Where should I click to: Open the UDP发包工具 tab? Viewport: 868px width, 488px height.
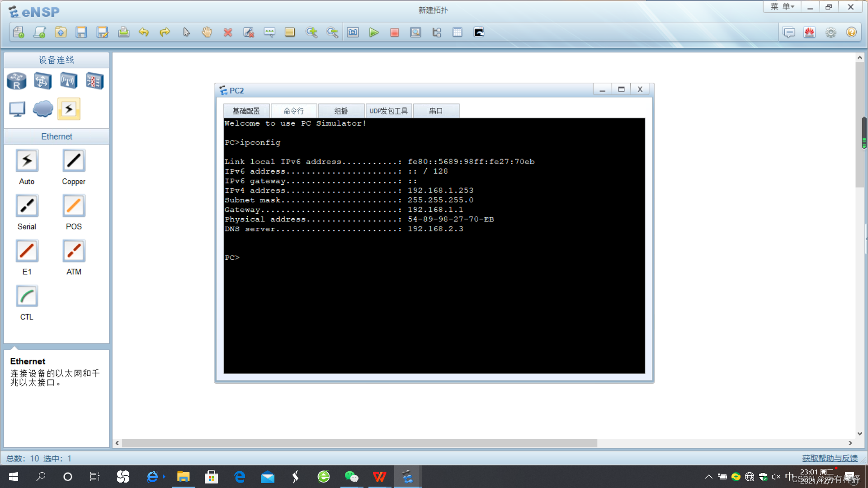[x=388, y=111]
